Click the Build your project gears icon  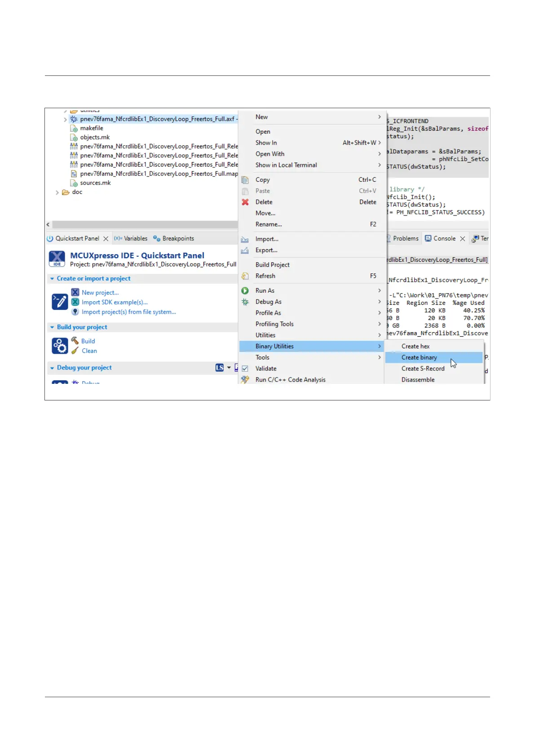[60, 346]
